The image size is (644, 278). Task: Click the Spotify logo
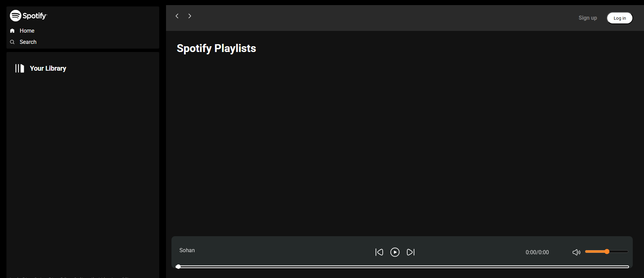point(29,16)
